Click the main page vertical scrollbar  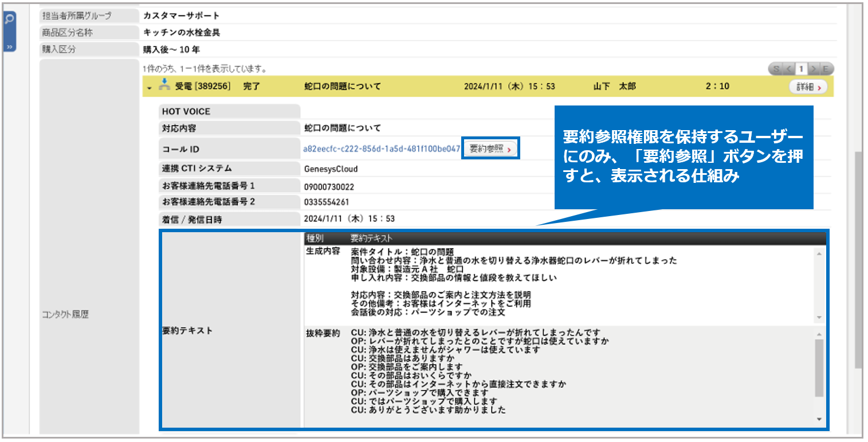coord(858,260)
